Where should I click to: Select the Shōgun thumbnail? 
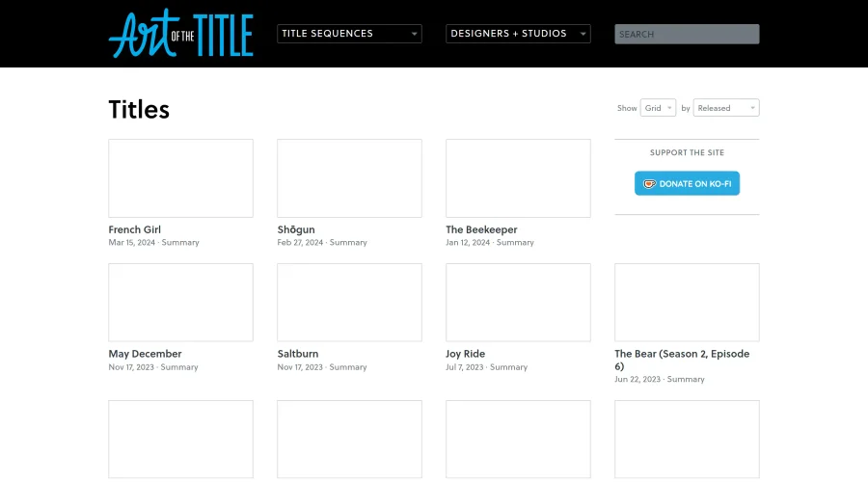coord(349,178)
